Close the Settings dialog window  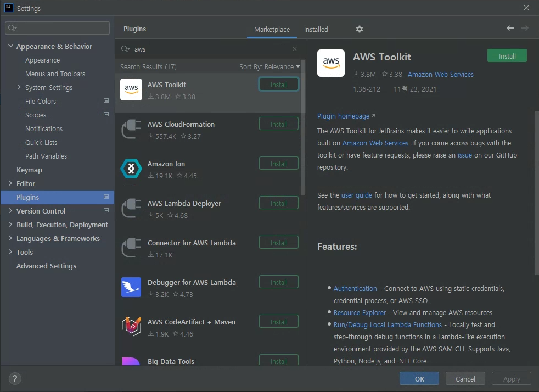pyautogui.click(x=526, y=8)
